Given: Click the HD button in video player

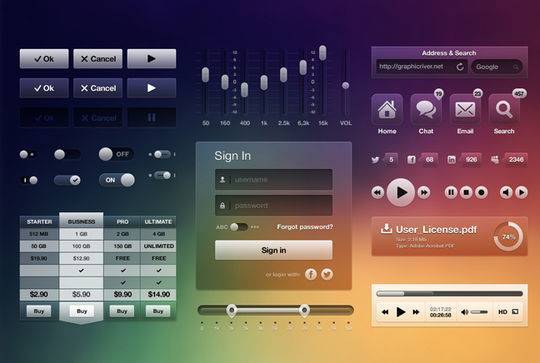Looking at the screenshot, I should 502,312.
